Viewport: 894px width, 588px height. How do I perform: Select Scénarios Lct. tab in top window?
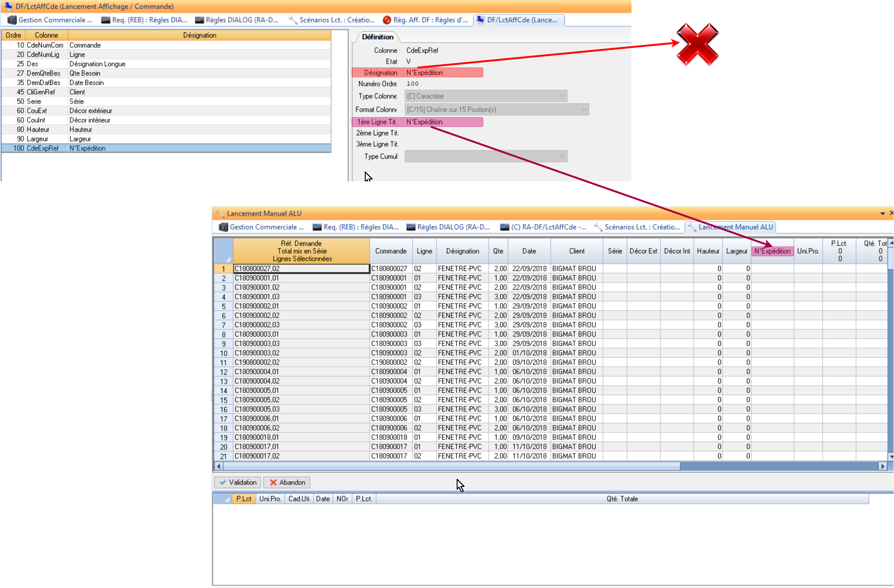[332, 20]
